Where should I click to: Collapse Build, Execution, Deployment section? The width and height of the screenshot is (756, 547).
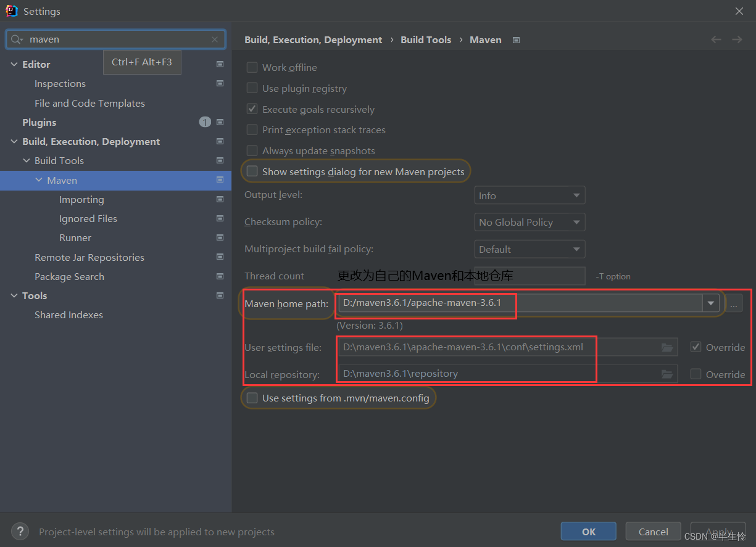(x=14, y=141)
